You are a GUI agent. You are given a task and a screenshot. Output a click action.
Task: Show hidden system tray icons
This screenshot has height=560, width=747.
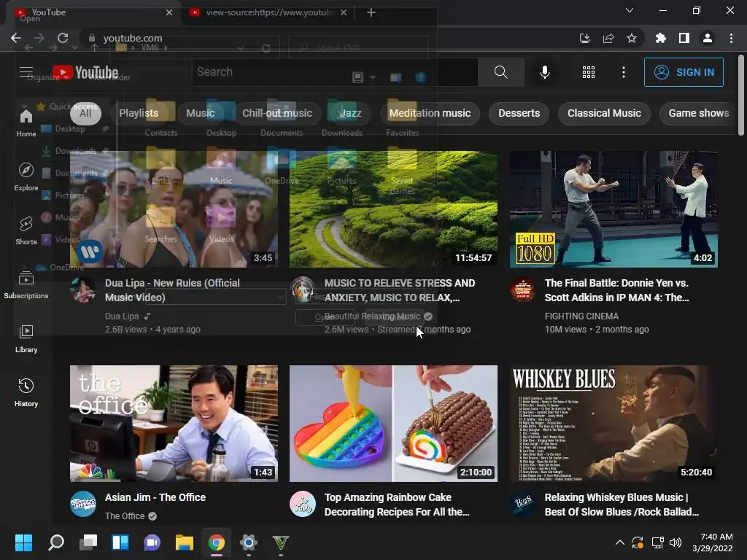(620, 542)
